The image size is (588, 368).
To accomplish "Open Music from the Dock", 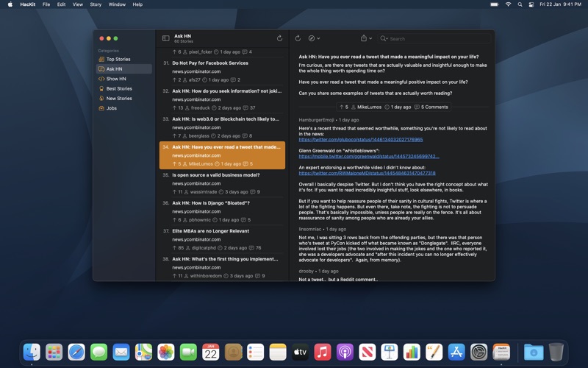I will coord(323,353).
